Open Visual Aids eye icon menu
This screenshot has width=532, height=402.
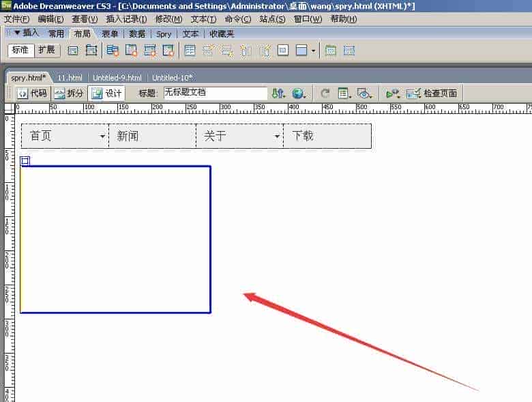pos(364,93)
